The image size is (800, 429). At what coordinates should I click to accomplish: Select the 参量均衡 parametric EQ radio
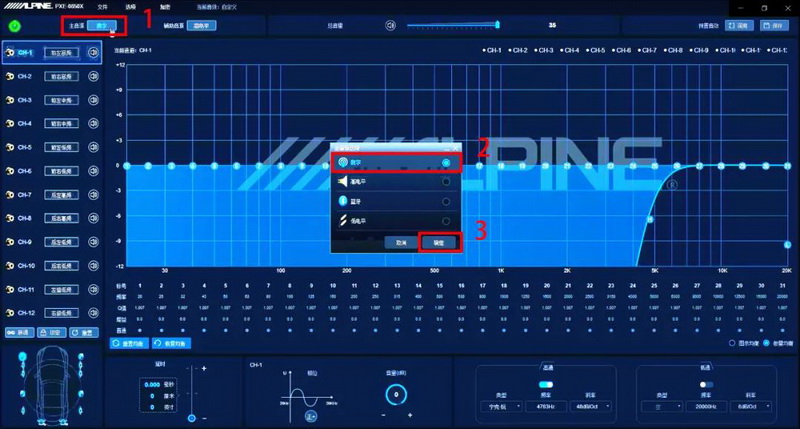click(766, 343)
